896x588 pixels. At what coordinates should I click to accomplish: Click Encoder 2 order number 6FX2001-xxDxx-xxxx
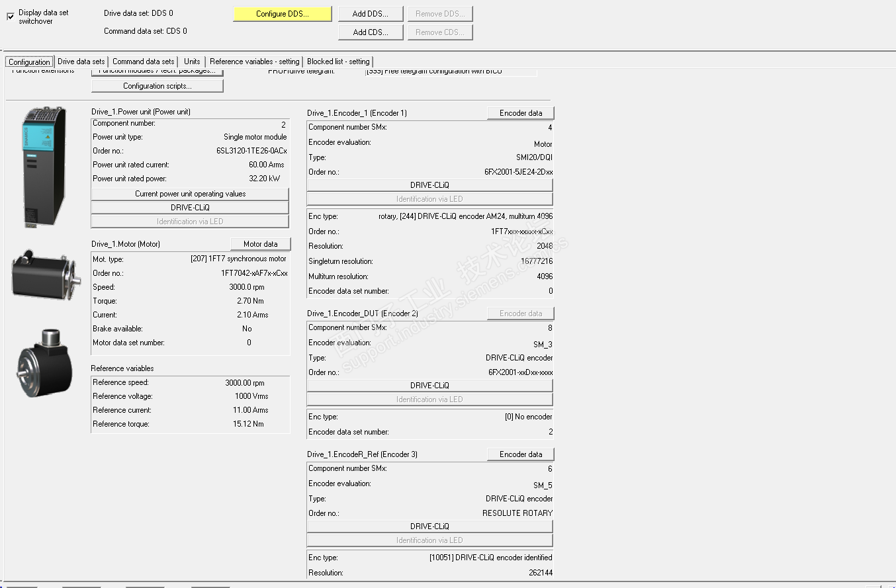click(521, 372)
